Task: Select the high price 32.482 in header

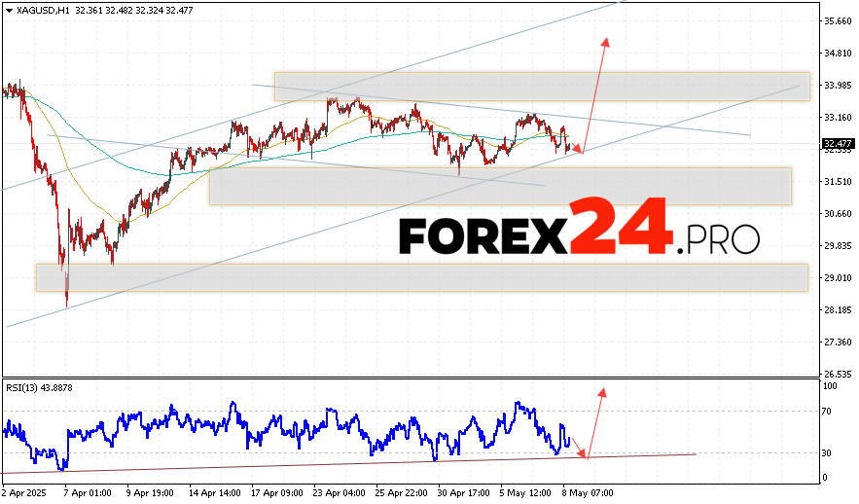Action: click(x=119, y=11)
